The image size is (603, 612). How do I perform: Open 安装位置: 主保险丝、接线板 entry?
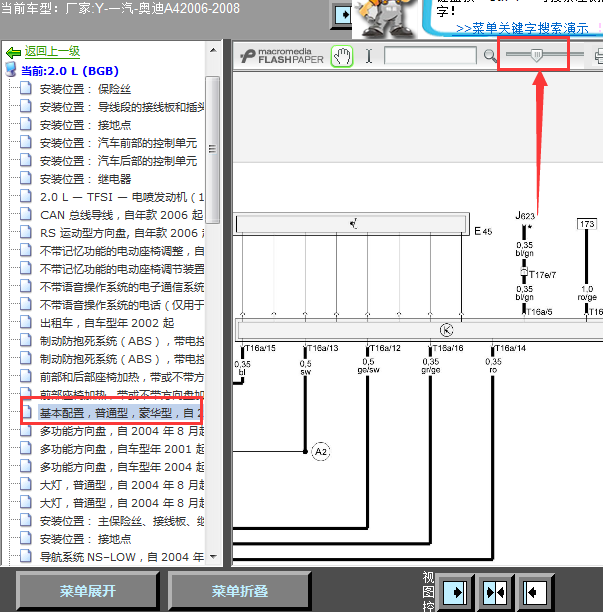pyautogui.click(x=122, y=521)
